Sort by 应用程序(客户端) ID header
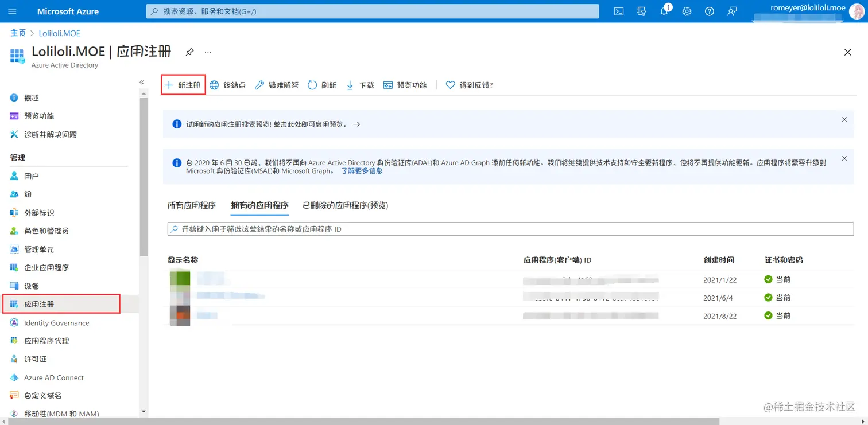Screen dimensions: 868x425 point(557,260)
